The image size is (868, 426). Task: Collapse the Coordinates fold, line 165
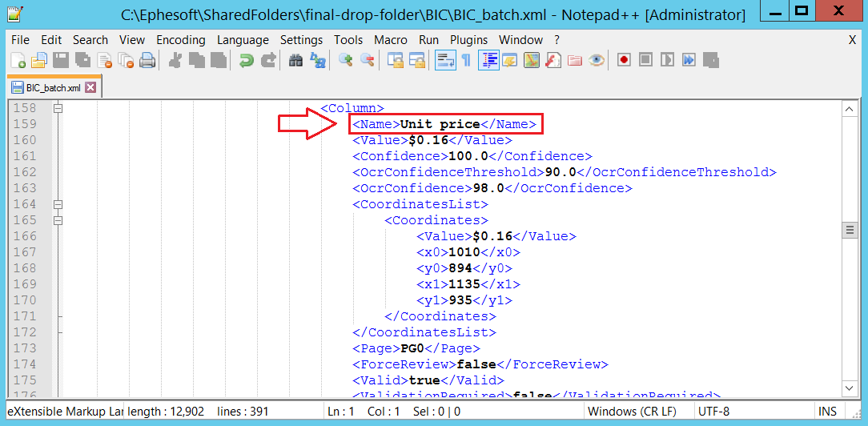58,220
